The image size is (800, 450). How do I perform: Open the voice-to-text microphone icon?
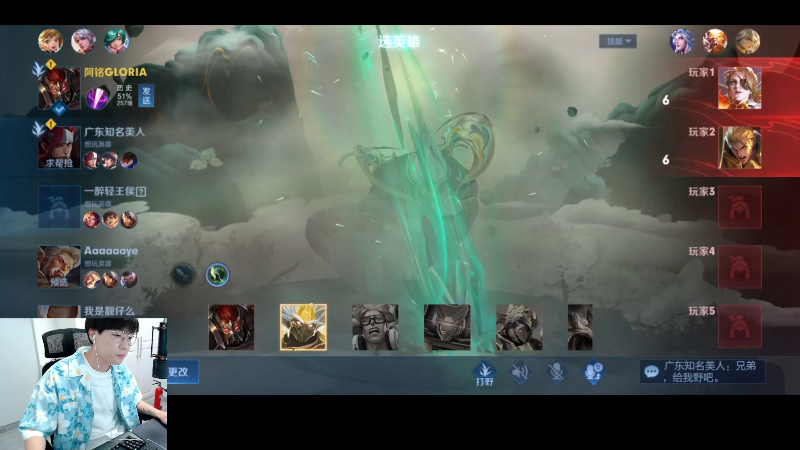click(x=593, y=372)
